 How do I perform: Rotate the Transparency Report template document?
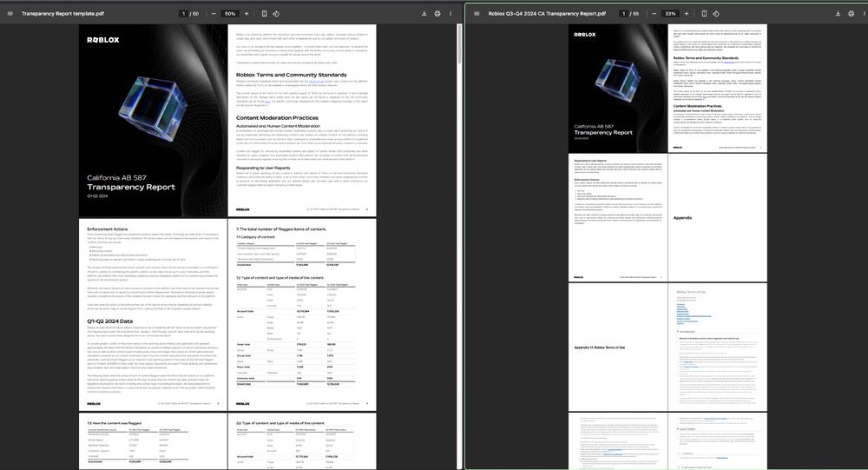coord(276,13)
